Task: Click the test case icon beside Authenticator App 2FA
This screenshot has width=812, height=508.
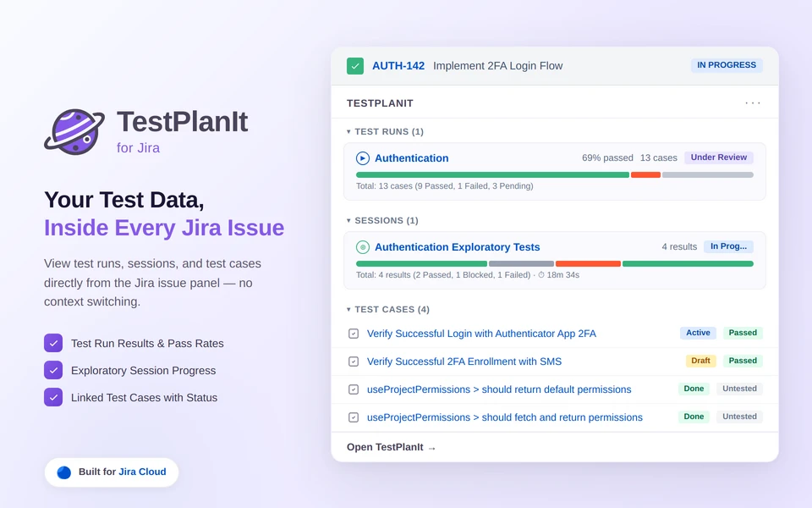Action: 354,334
